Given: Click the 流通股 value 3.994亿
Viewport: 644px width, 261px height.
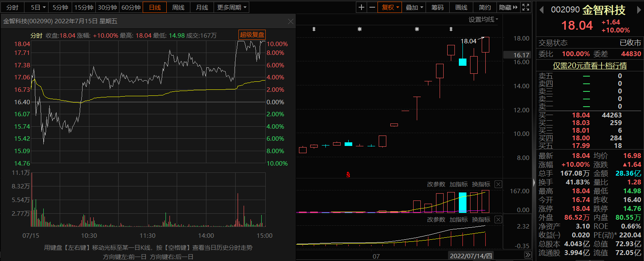Looking at the screenshot, I should 577,253.
